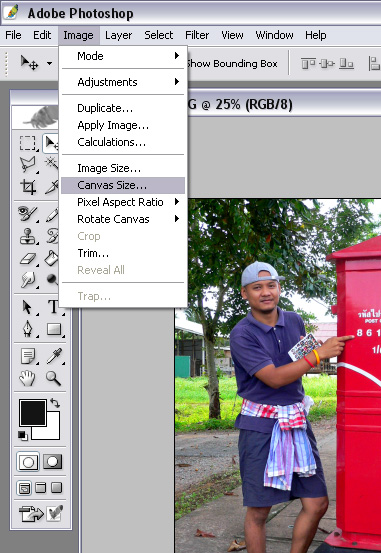Switch to Quick Mask mode
Image resolution: width=381 pixels, height=553 pixels.
click(53, 461)
